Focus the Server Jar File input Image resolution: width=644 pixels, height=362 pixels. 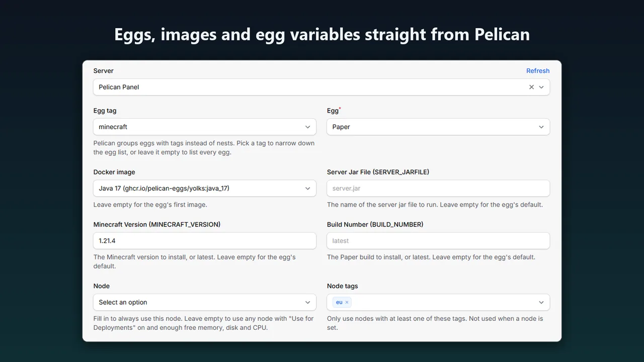tap(438, 189)
